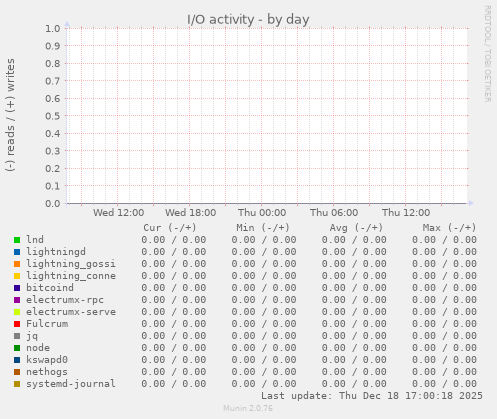Click the Min (-/+) column header
Screen dimensions: 497x419
(x=263, y=228)
